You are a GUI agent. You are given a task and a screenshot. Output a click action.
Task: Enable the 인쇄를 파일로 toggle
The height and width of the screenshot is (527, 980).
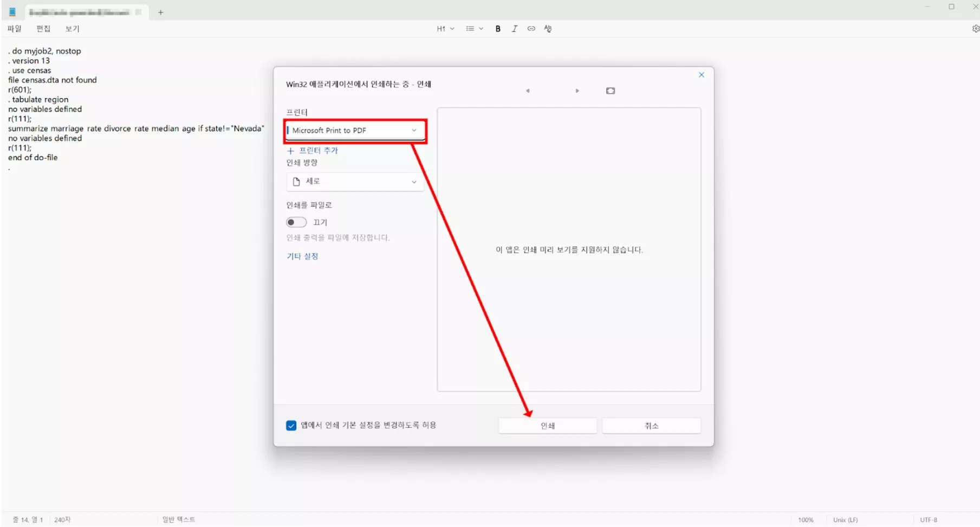[x=296, y=222]
